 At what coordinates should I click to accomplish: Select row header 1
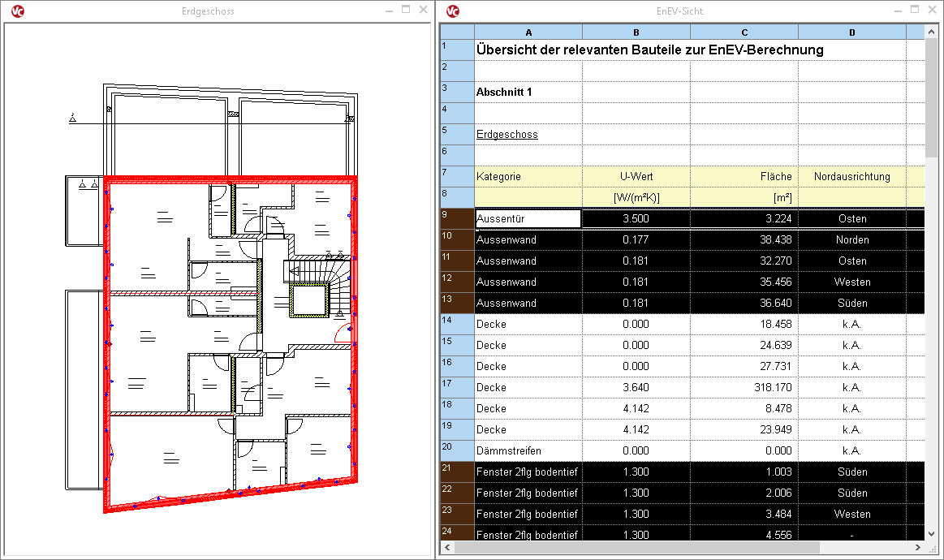coord(457,50)
